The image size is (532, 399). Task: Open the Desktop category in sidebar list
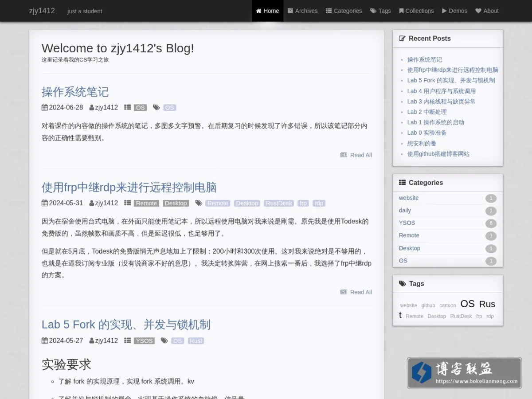(410, 248)
